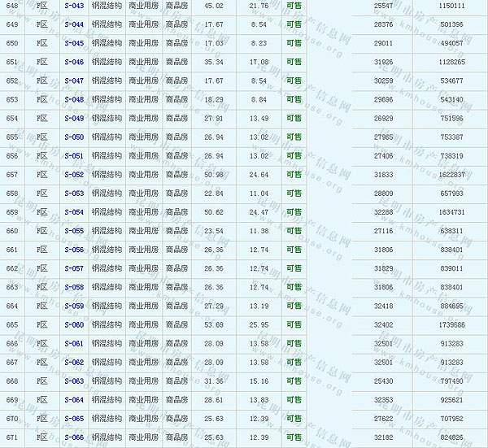This screenshot has height=448, width=488.
Task: Select the S-052 unit link
Action: coord(74,175)
